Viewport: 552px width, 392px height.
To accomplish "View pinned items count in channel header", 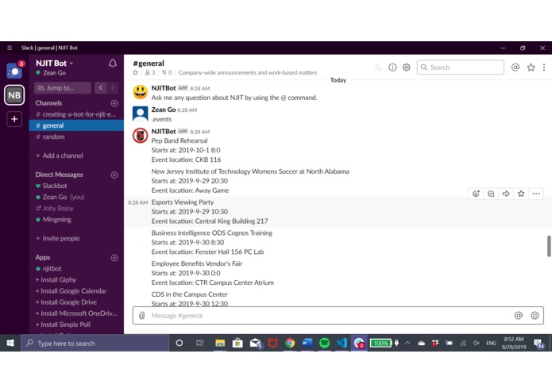I will (168, 73).
